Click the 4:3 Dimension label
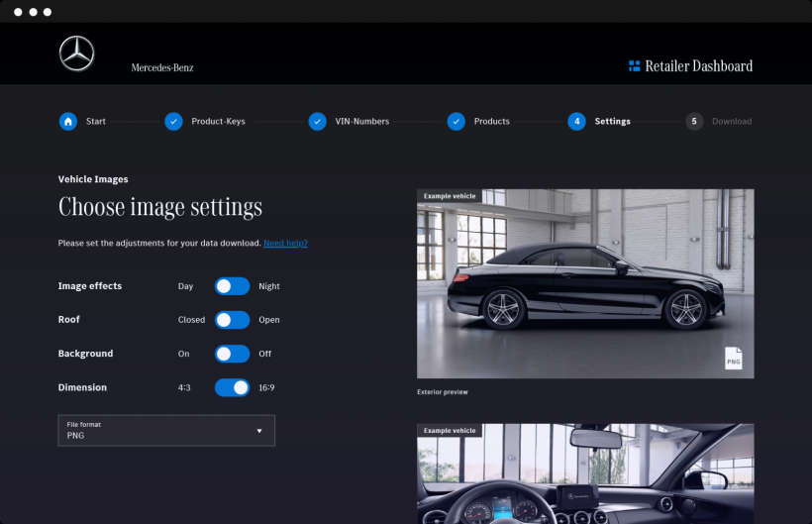The width and height of the screenshot is (812, 524). click(x=184, y=387)
